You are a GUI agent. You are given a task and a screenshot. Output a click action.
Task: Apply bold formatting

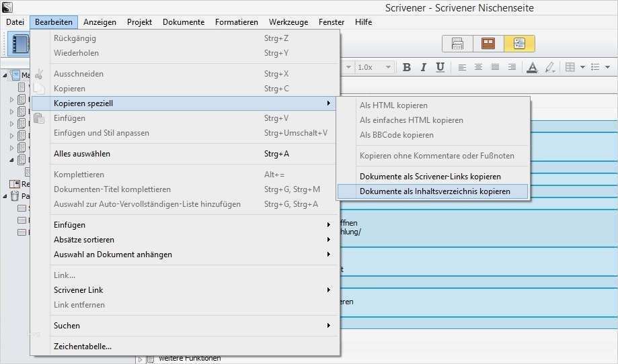407,67
